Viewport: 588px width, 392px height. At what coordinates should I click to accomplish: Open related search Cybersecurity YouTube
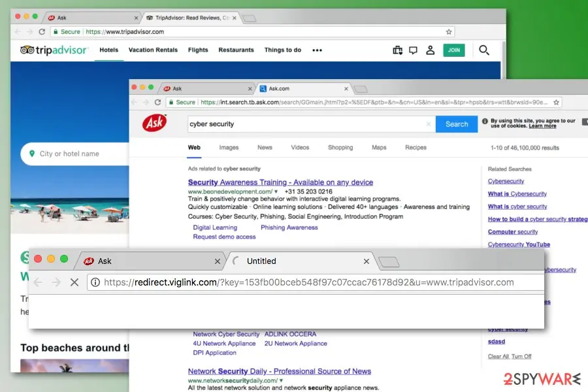click(519, 244)
